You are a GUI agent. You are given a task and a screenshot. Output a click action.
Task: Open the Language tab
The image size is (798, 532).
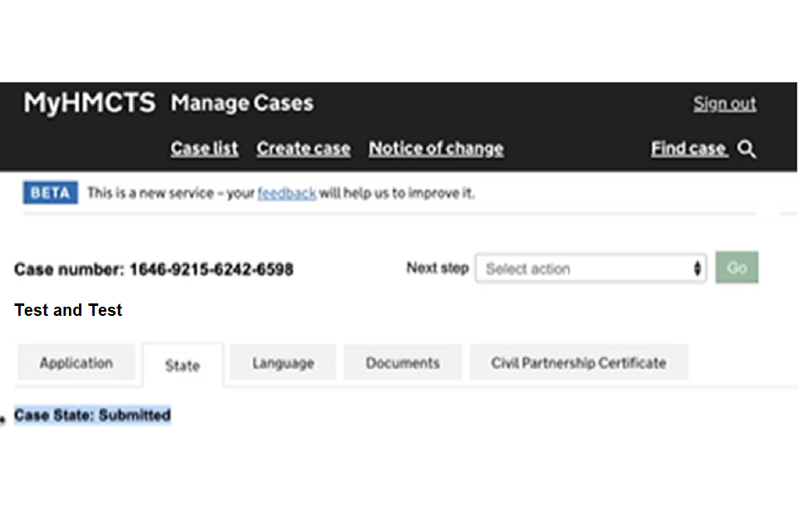[x=283, y=363]
